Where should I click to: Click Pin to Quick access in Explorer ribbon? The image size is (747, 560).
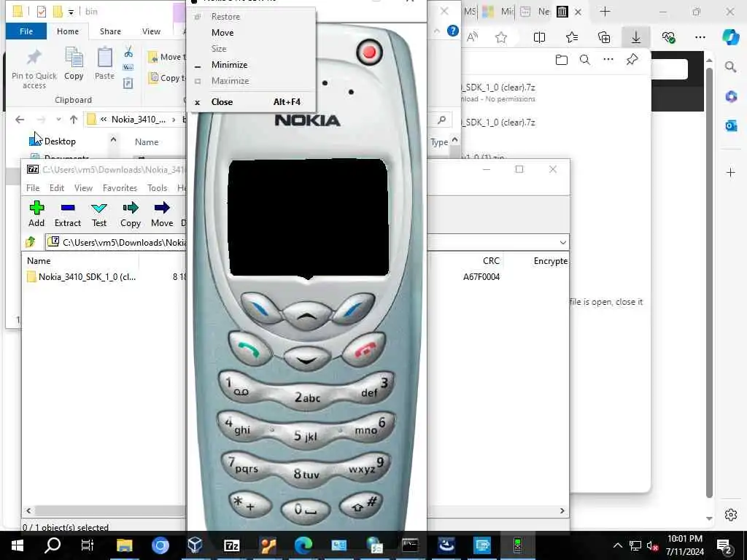34,69
